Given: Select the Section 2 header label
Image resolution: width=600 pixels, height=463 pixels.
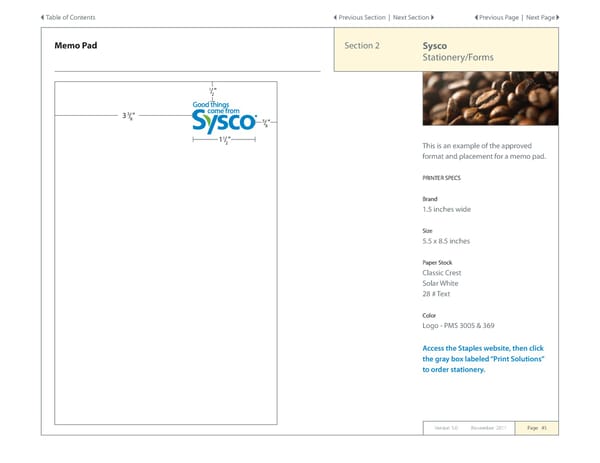Looking at the screenshot, I should pos(362,46).
